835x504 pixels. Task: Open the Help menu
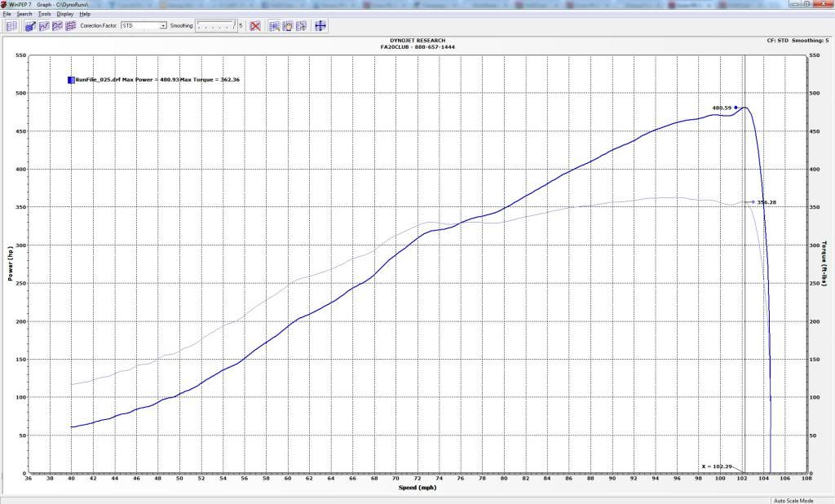click(x=85, y=14)
